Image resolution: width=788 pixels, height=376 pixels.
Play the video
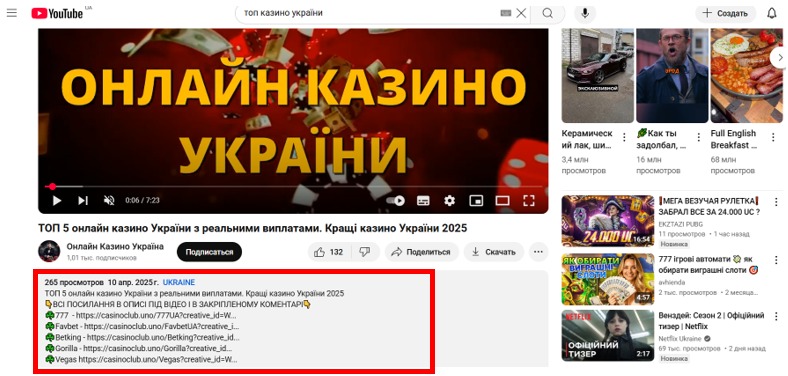[x=57, y=201]
